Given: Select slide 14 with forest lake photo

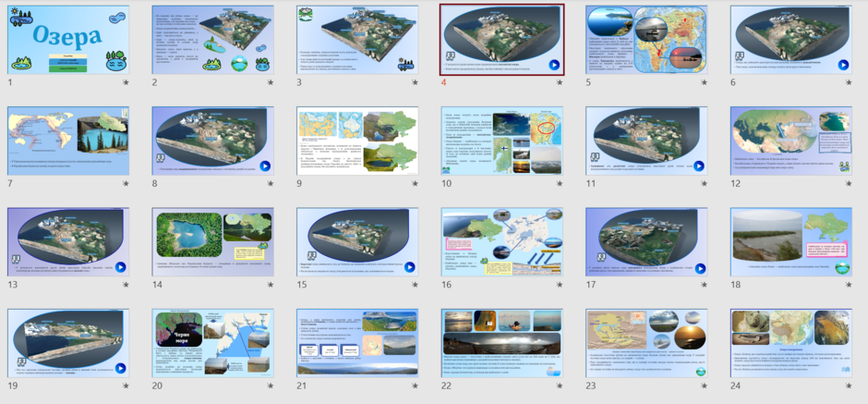Looking at the screenshot, I should 212,242.
